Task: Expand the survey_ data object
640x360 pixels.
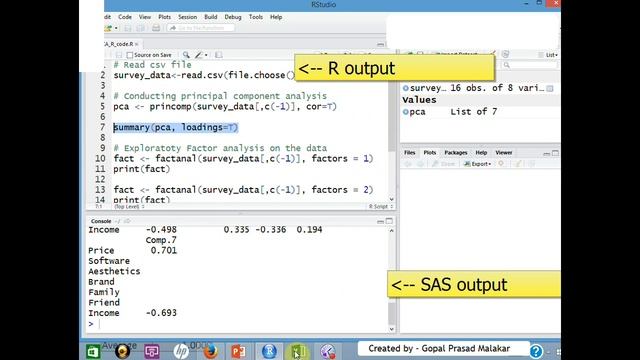Action: pos(406,88)
